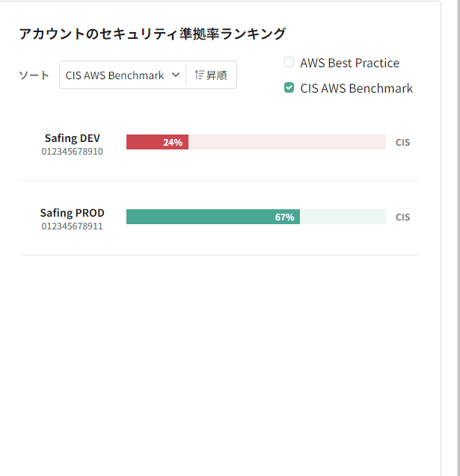460x476 pixels.
Task: Click the unfilled part of Safing DEV bar
Action: click(x=287, y=142)
